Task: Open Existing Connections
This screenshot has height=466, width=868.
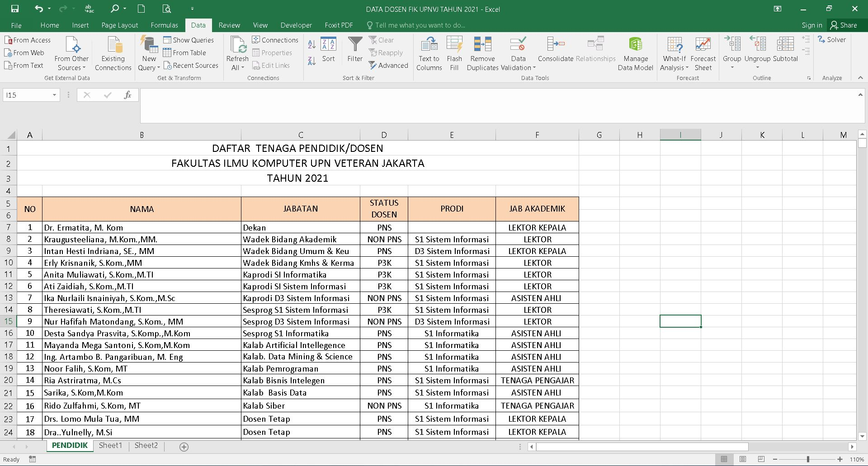Action: click(113, 54)
